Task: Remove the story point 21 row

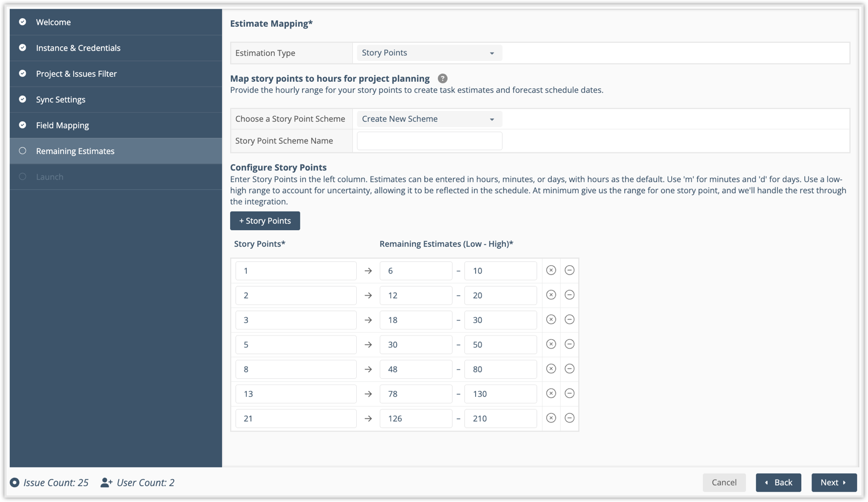Action: tap(569, 418)
